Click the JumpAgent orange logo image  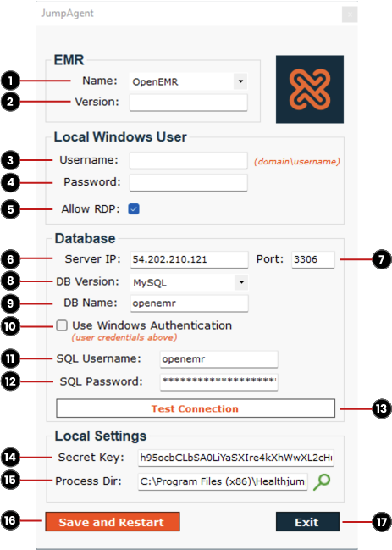click(x=310, y=89)
